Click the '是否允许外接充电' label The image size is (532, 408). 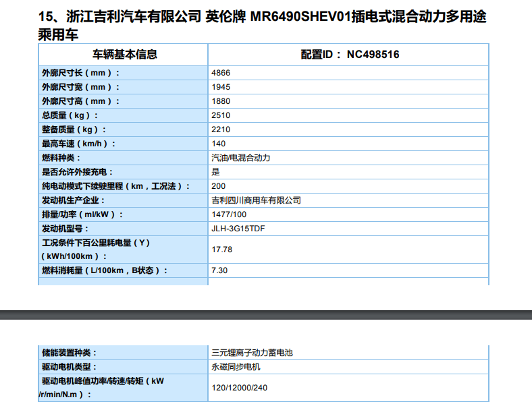(x=77, y=172)
